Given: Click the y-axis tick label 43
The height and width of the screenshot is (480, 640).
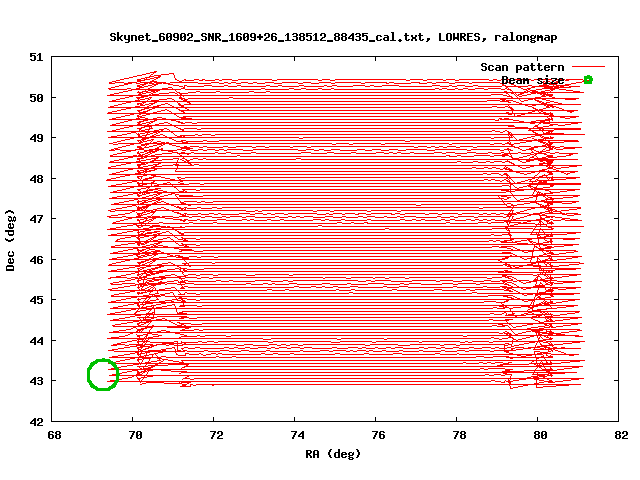Looking at the screenshot, I should coord(36,381).
